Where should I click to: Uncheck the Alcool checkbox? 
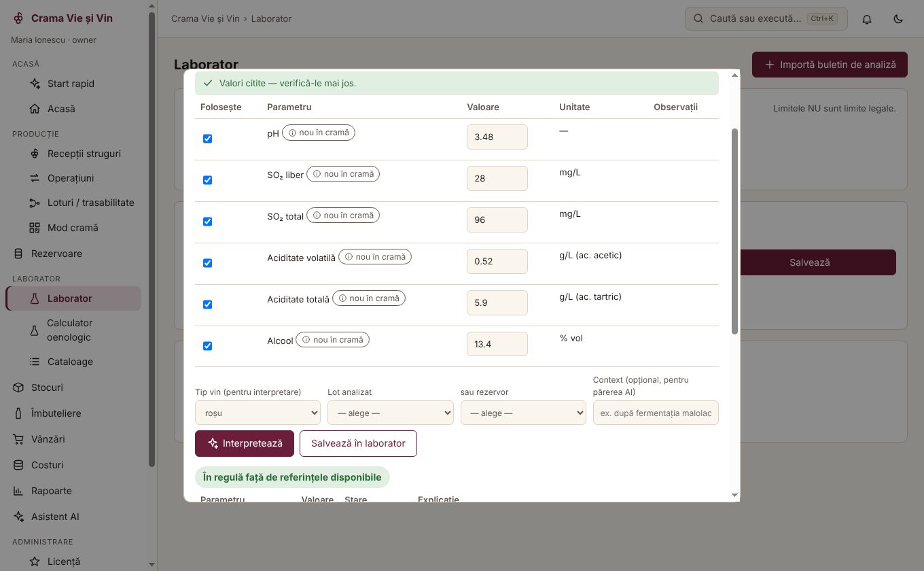208,346
